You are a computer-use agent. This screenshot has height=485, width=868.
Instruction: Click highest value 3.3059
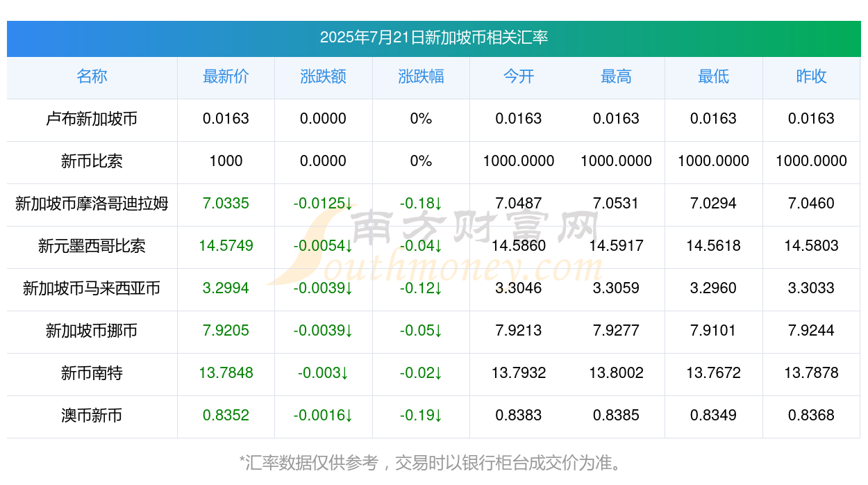coord(616,288)
